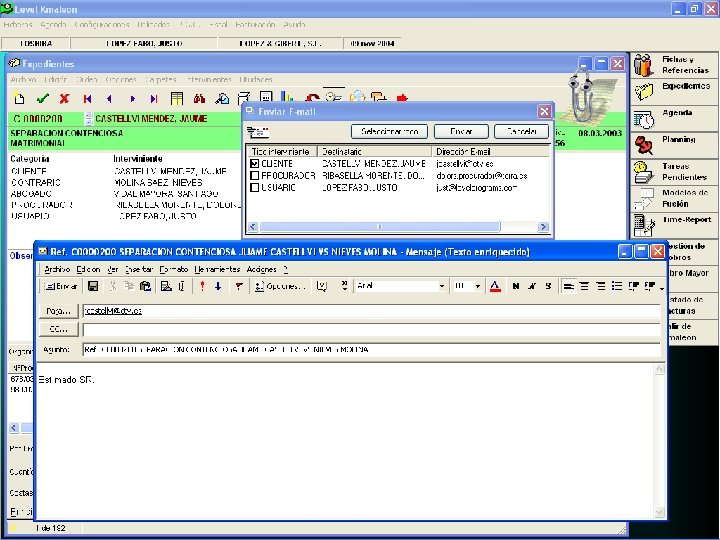Click the record number spinner beside C 0000200
Screen dimensions: 720x540
click(89, 118)
